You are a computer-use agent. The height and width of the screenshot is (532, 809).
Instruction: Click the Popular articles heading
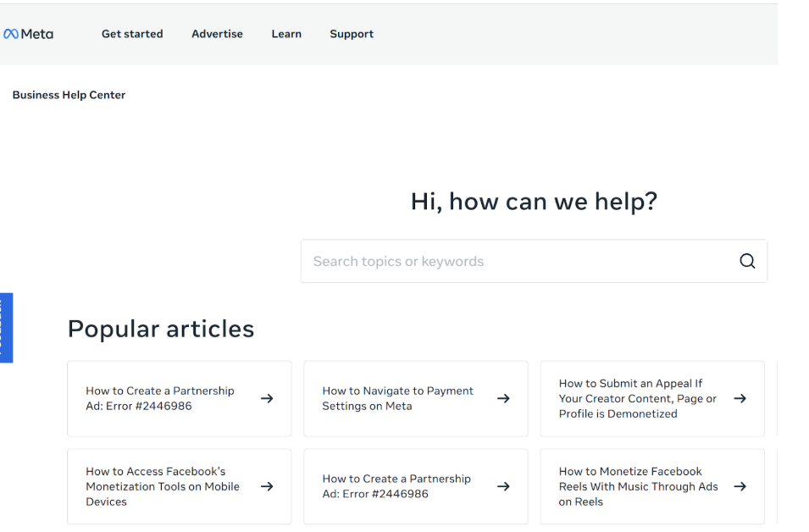[161, 329]
